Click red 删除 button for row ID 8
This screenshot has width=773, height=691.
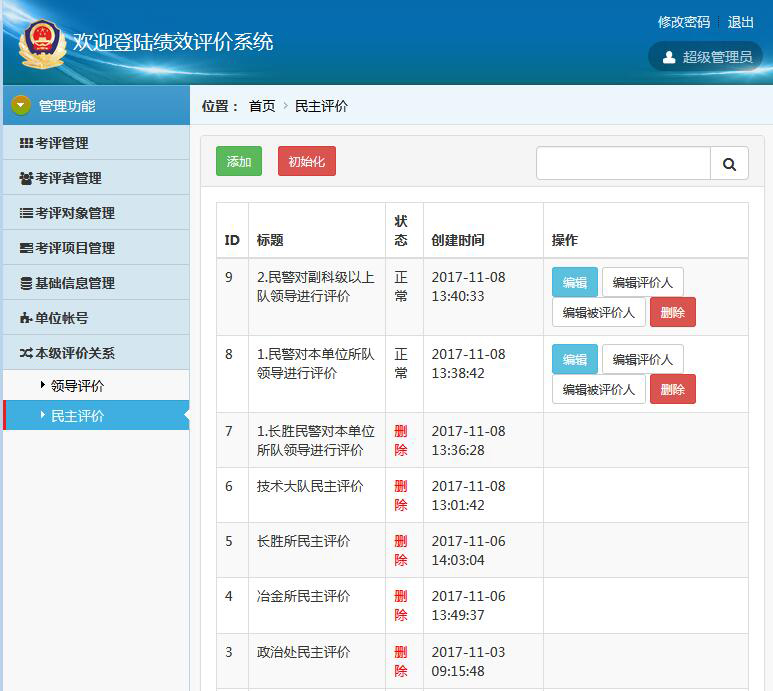pos(672,389)
